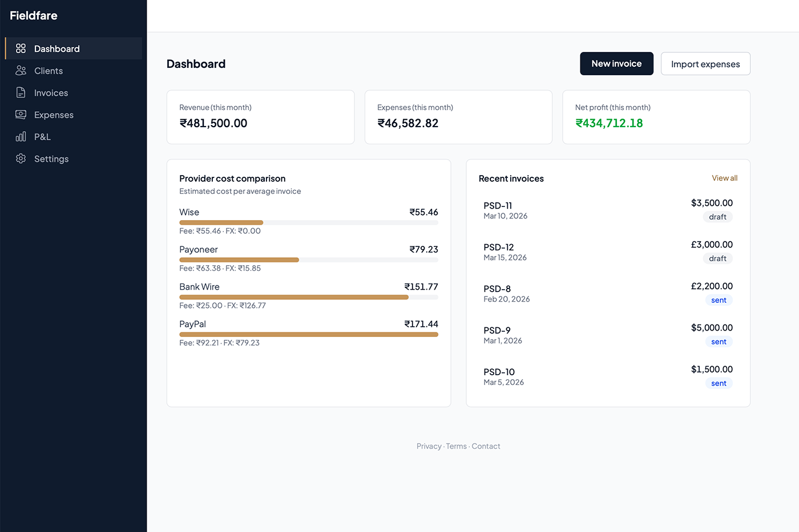View all recent invoices
The height and width of the screenshot is (532, 799).
724,178
